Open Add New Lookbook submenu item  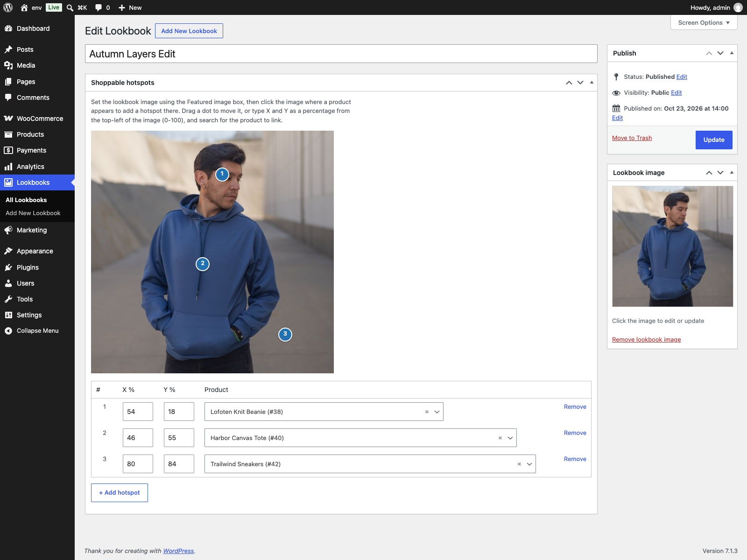[33, 213]
